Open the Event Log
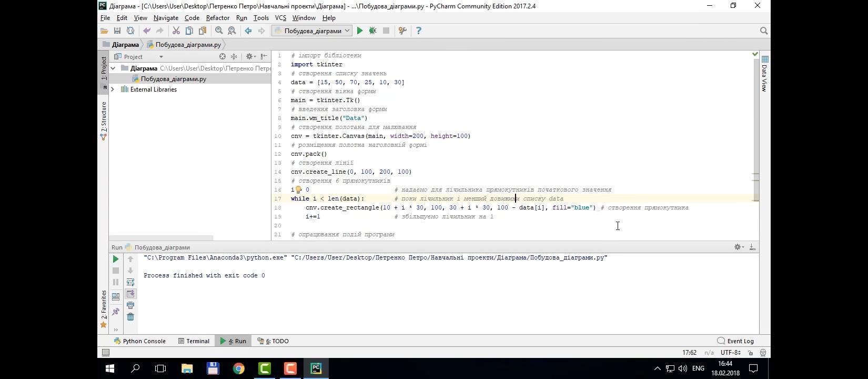The height and width of the screenshot is (379, 868). point(735,341)
